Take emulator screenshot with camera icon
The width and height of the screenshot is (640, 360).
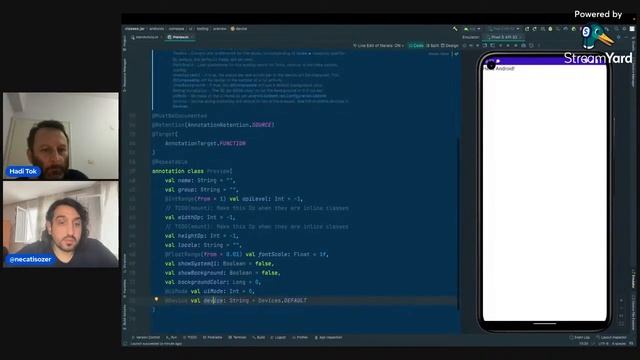pyautogui.click(x=523, y=46)
